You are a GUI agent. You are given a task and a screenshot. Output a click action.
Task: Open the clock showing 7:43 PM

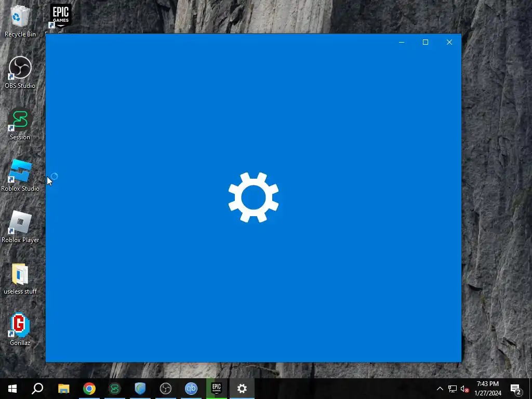pyautogui.click(x=487, y=389)
